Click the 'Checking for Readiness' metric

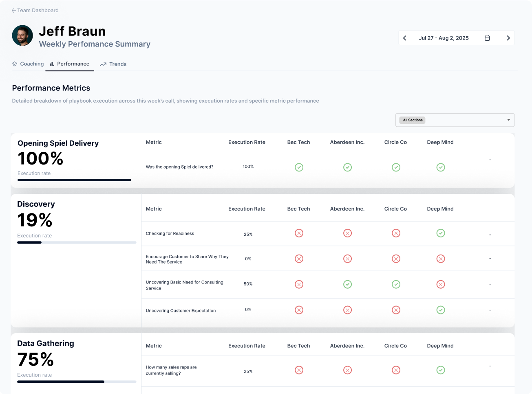(170, 234)
